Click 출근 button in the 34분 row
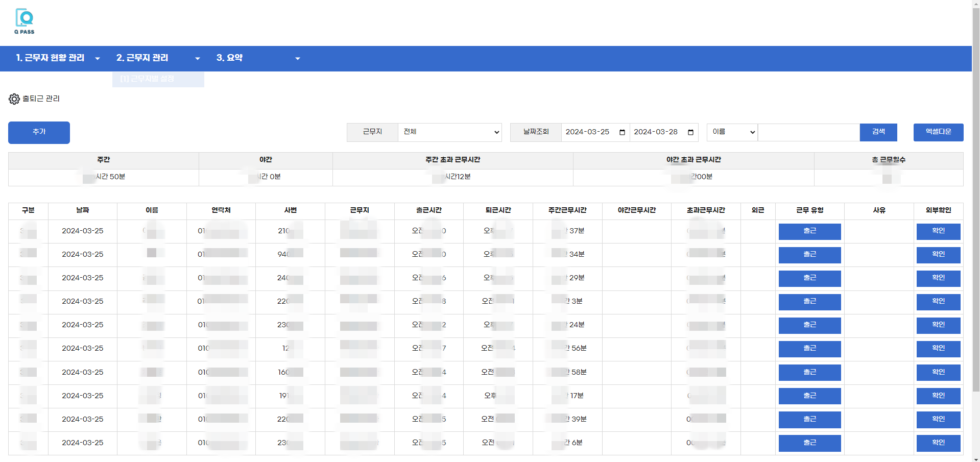 tap(810, 255)
